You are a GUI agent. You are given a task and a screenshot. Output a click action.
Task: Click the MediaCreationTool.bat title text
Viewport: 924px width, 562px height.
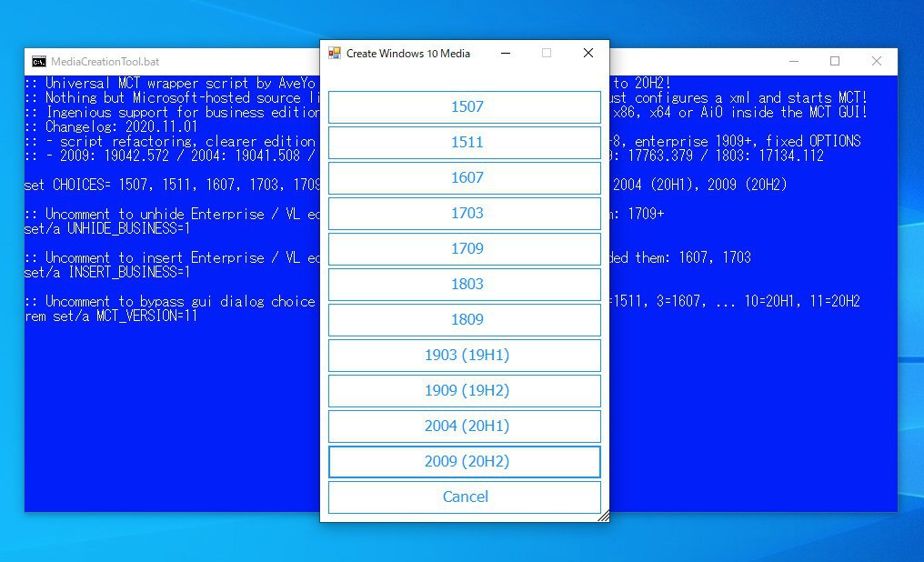(105, 62)
